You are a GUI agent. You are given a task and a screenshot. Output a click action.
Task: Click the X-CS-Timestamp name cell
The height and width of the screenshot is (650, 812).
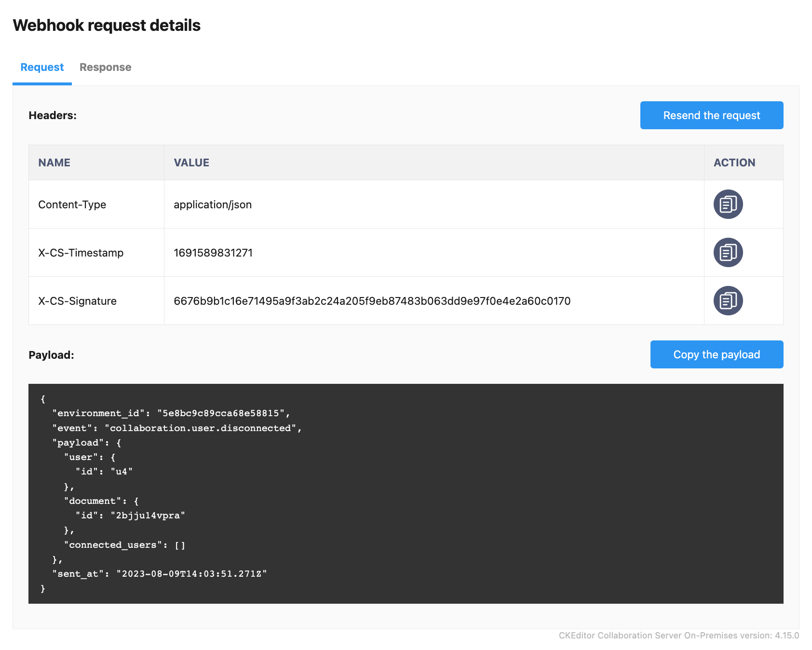click(96, 253)
